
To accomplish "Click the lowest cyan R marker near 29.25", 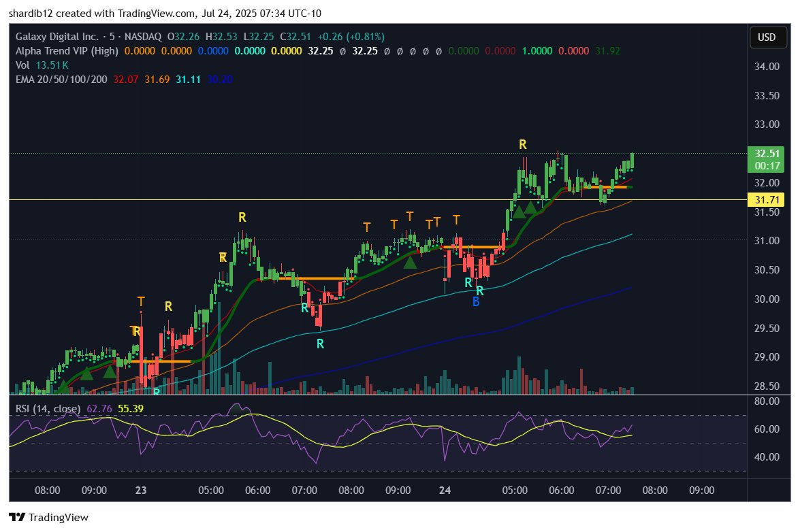I will [321, 344].
